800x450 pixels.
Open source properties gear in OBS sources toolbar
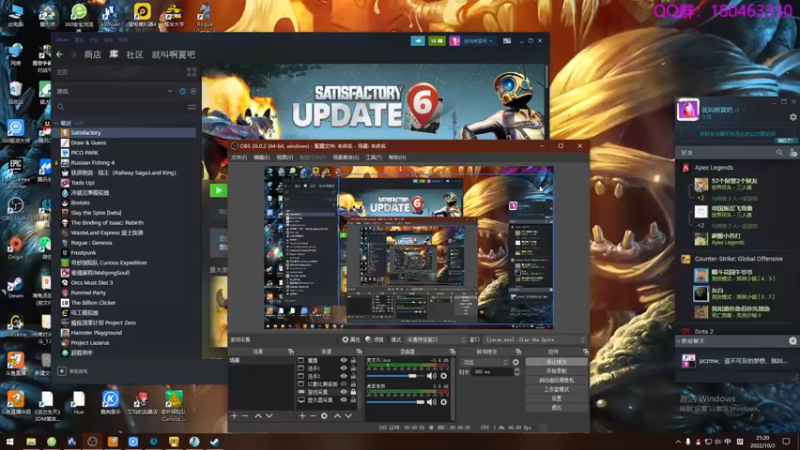tap(324, 416)
